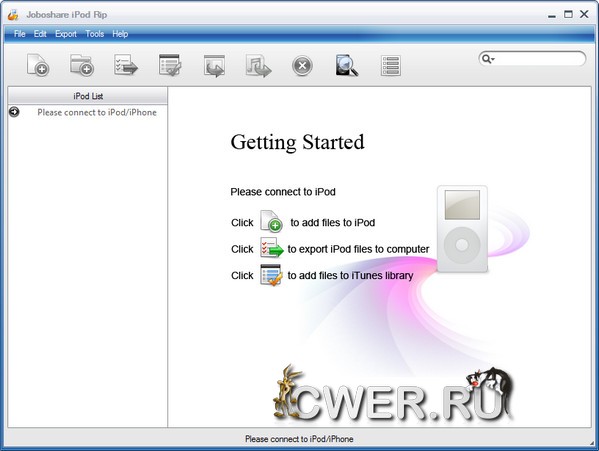The width and height of the screenshot is (599, 451).
Task: Click the Add Files to iPod toolbar icon
Action: tap(38, 65)
